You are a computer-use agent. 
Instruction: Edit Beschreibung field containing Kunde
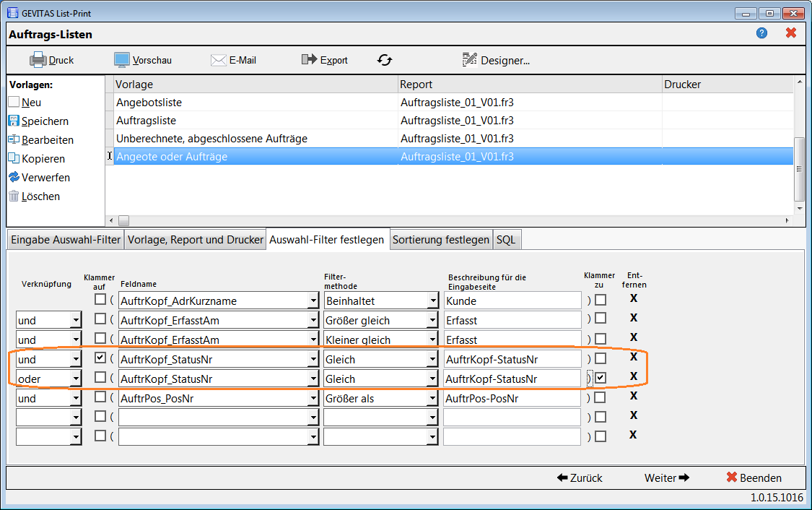[x=512, y=301]
